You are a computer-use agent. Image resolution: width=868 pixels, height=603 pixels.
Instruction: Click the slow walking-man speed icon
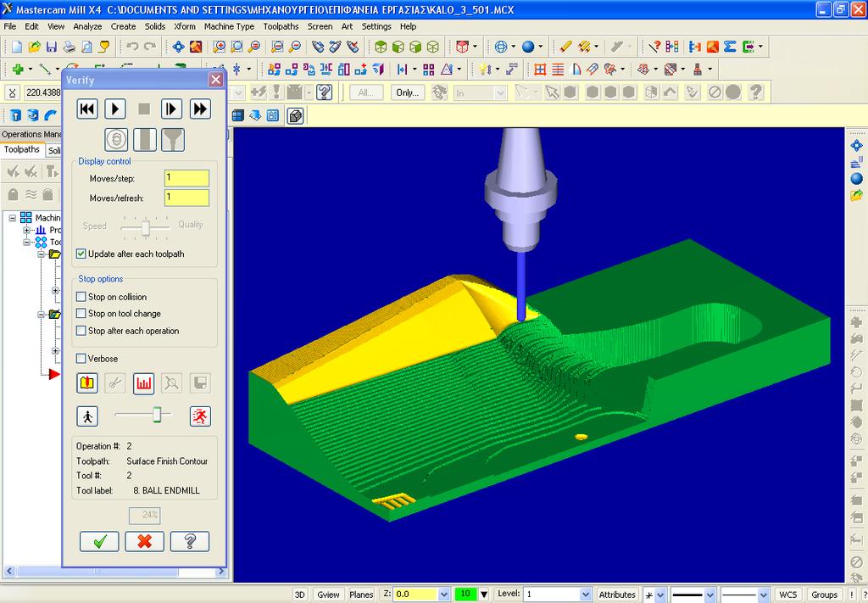87,416
